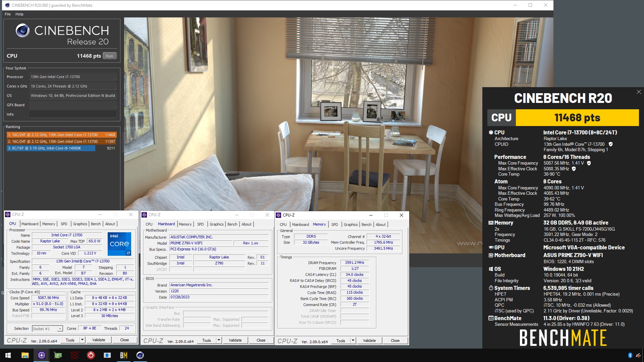Open SPD tab in CPU-Z Mainboard window
This screenshot has width=644, height=362.
click(x=201, y=224)
